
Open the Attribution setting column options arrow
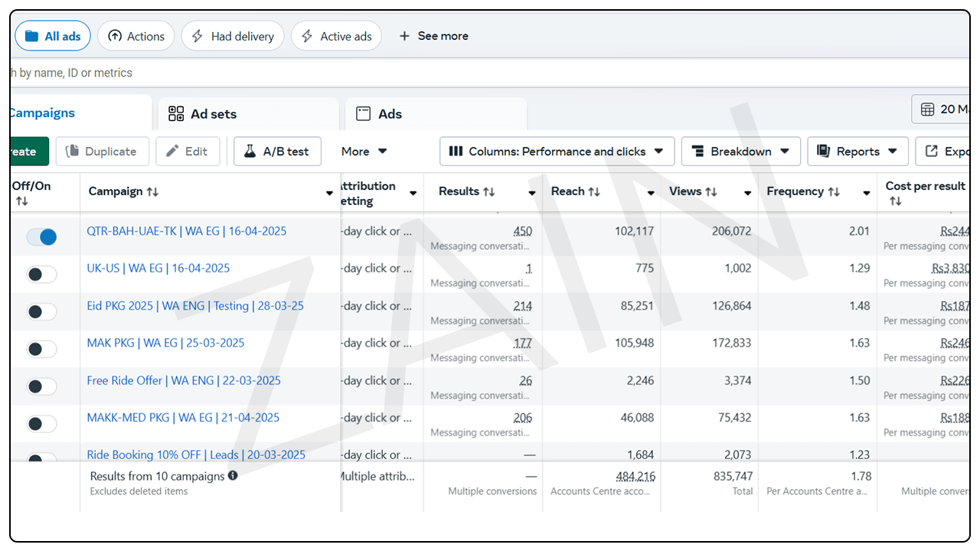(x=413, y=194)
